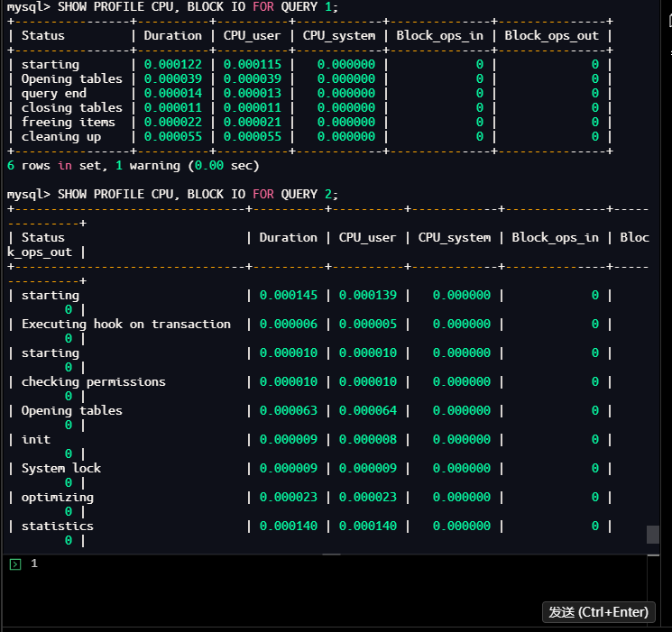Click the 'init' row CPU_user value 0.000008
The image size is (672, 632).
368,439
